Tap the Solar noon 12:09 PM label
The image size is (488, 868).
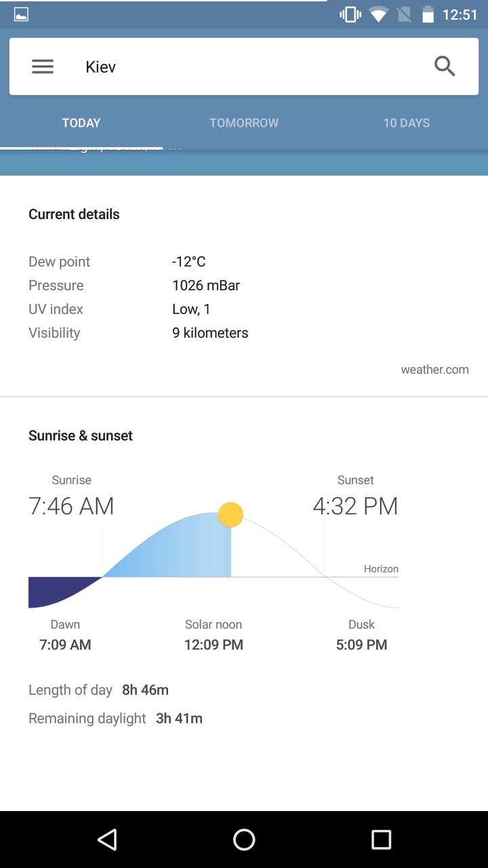coord(213,635)
